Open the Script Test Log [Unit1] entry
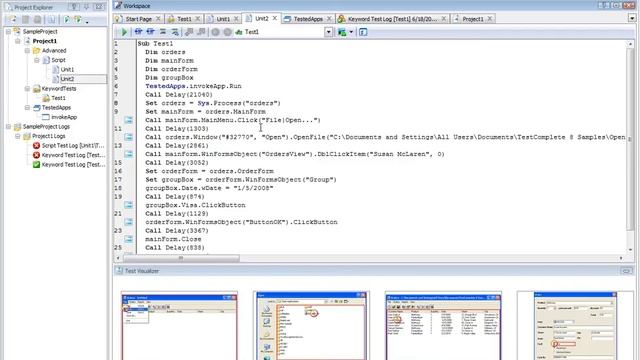Image resolution: width=640 pixels, height=360 pixels. 73,145
